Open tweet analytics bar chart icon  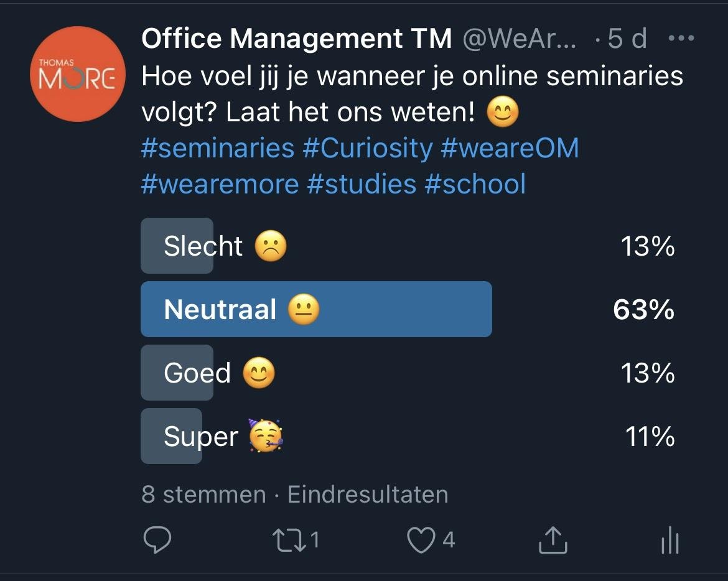(670, 540)
